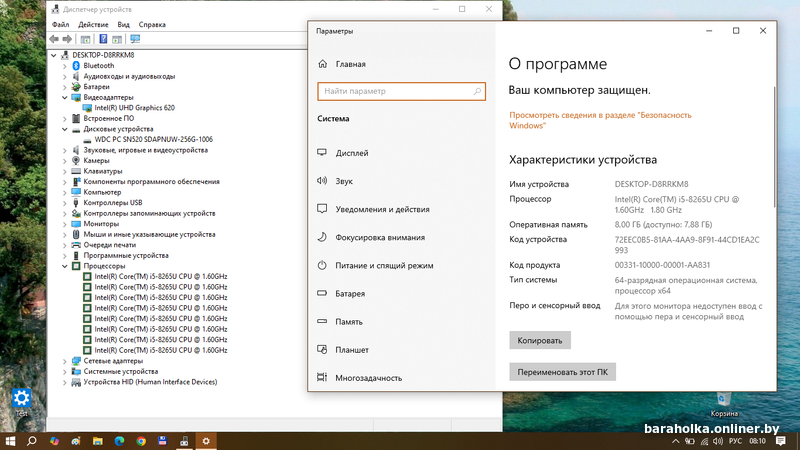Switch to Device Manager taskbar icon
This screenshot has height=450, width=800.
(184, 441)
